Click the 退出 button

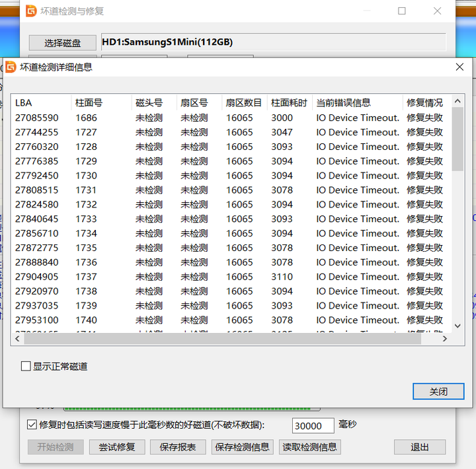[420, 447]
